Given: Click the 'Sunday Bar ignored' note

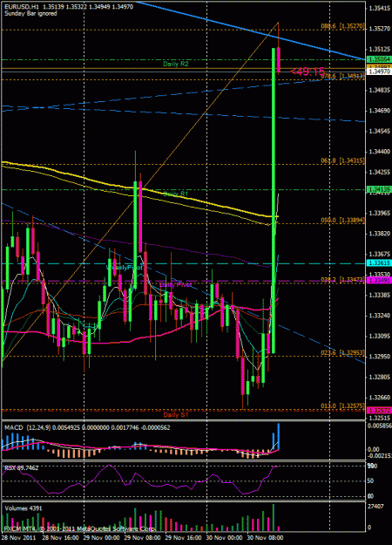Looking at the screenshot, I should (30, 14).
